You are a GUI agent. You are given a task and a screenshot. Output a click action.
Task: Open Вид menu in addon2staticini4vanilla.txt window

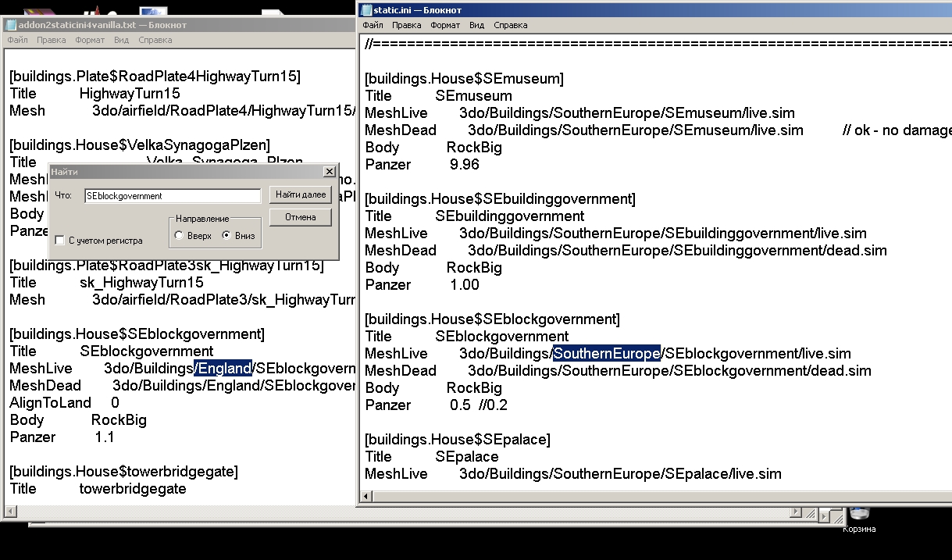tap(121, 40)
